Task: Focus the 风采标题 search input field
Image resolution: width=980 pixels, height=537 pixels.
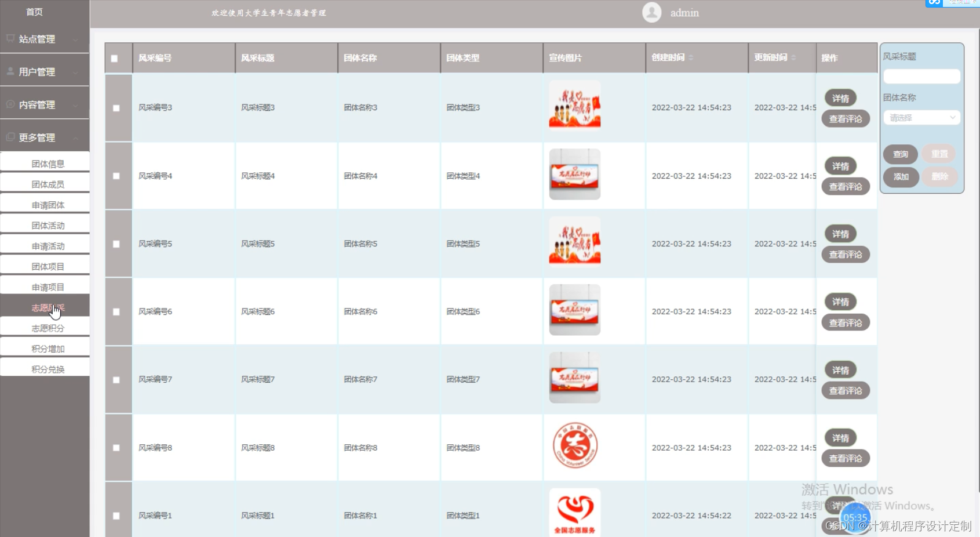Action: tap(921, 76)
